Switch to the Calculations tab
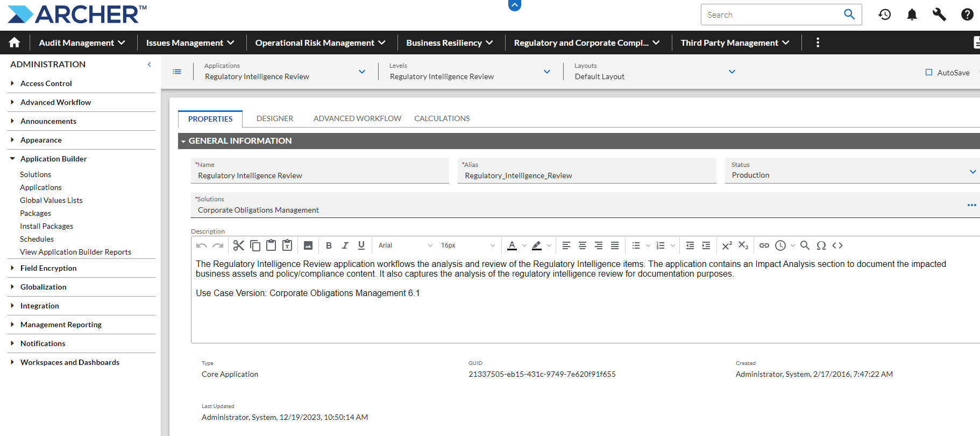This screenshot has width=980, height=436. tap(442, 118)
